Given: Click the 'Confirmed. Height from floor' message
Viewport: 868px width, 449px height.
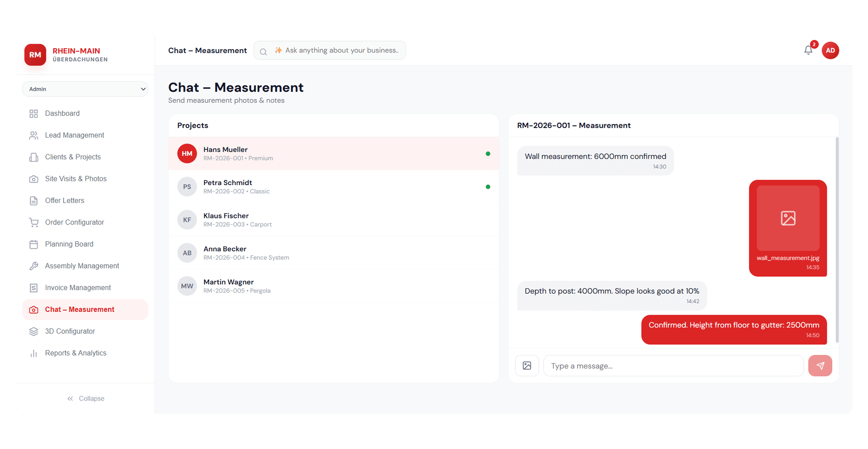Looking at the screenshot, I should [734, 329].
